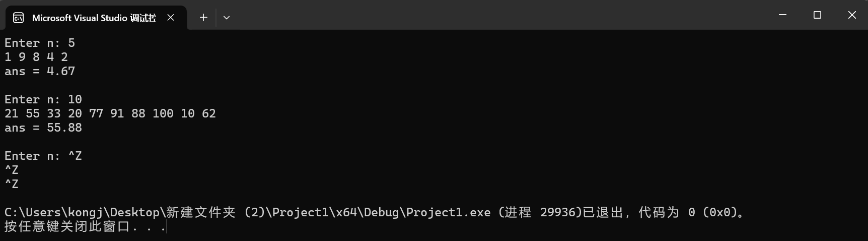
Task: Minimize the terminal window
Action: 782,15
